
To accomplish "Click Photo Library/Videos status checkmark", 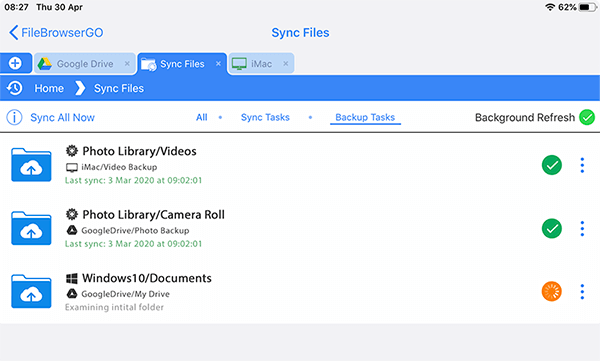I will [x=552, y=165].
